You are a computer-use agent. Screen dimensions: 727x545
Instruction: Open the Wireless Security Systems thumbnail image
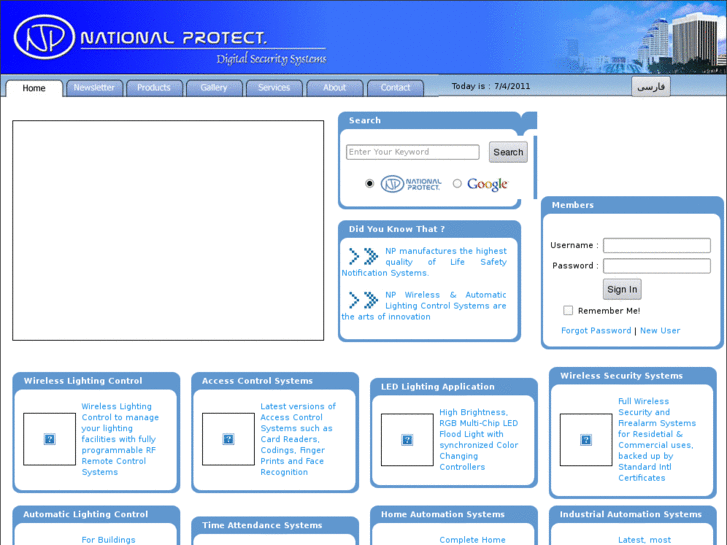pyautogui.click(x=586, y=440)
